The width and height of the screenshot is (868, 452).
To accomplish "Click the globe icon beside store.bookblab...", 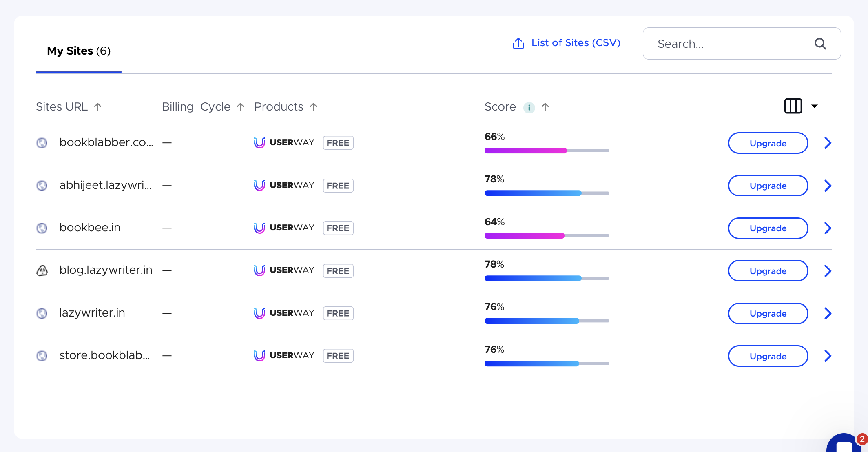I will point(42,355).
